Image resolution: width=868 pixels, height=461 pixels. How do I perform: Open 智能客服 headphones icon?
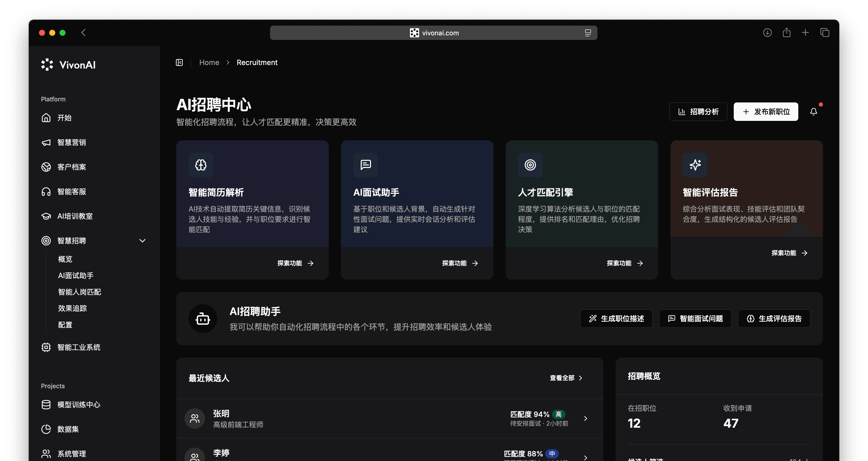46,191
